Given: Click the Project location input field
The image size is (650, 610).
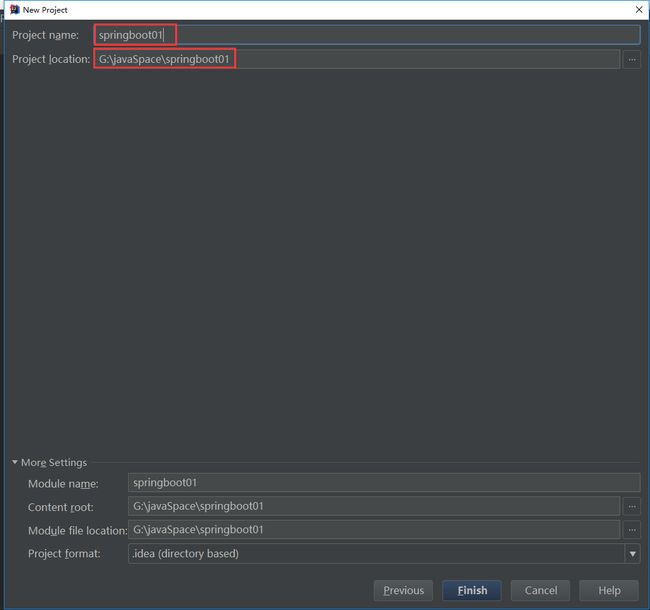Looking at the screenshot, I should 357,59.
